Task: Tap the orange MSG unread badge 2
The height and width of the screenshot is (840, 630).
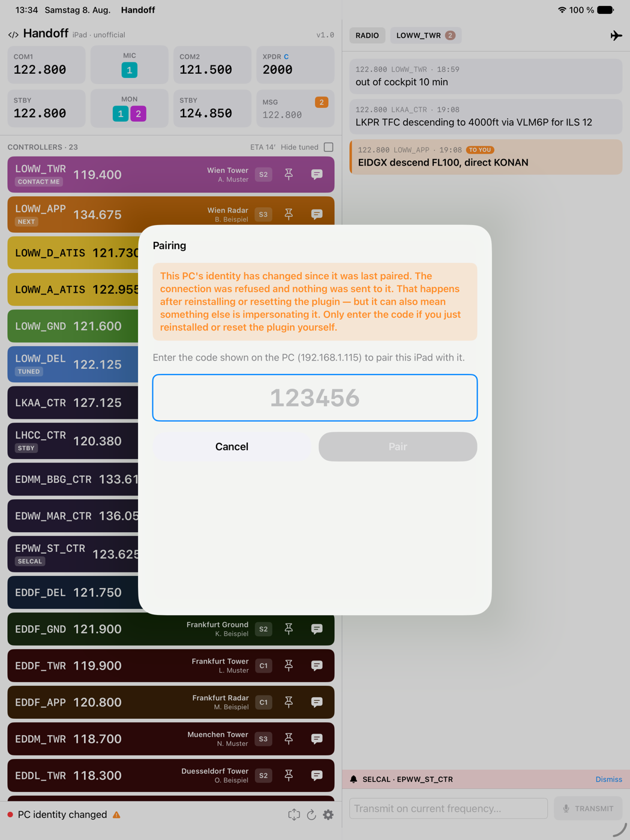Action: [322, 102]
